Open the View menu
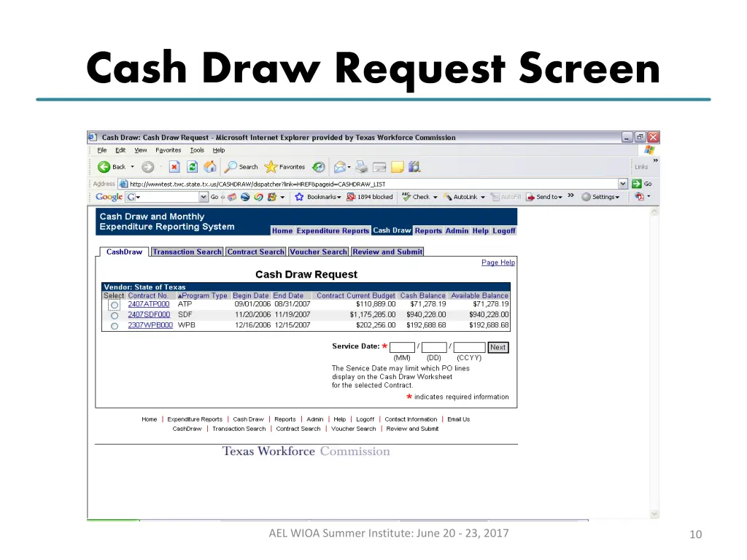 [x=141, y=150]
